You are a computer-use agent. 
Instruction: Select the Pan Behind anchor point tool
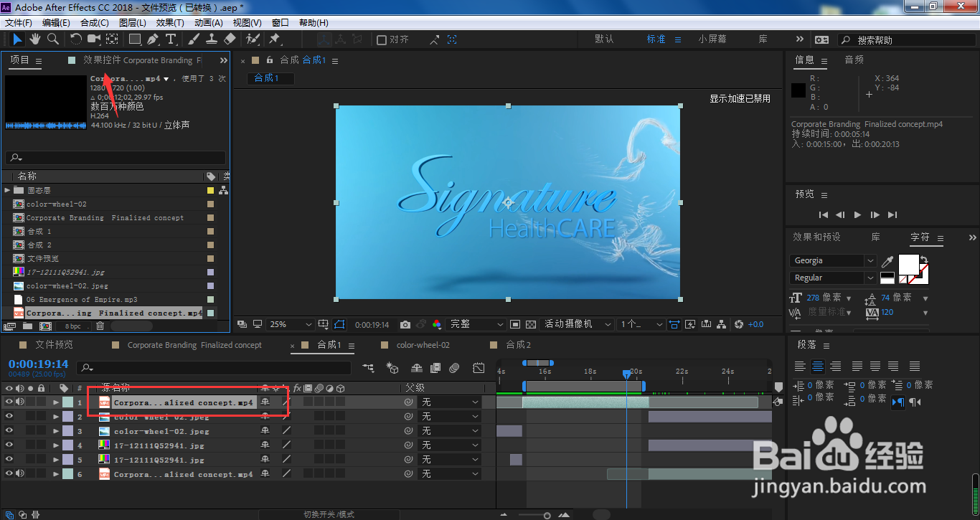click(112, 39)
